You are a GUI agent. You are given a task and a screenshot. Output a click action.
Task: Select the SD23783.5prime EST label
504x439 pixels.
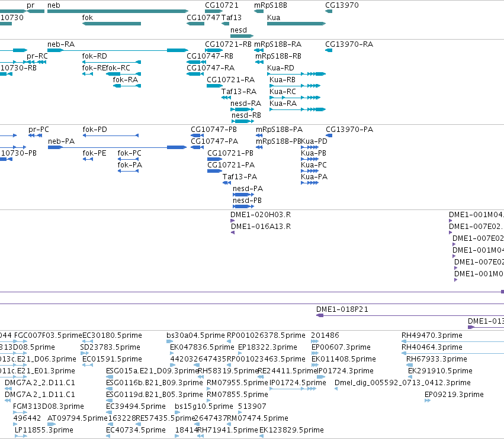[110, 347]
